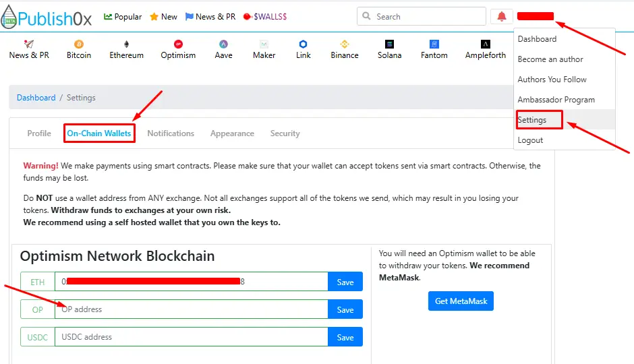Image resolution: width=634 pixels, height=364 pixels.
Task: Open the Notifications tab
Action: click(x=171, y=133)
